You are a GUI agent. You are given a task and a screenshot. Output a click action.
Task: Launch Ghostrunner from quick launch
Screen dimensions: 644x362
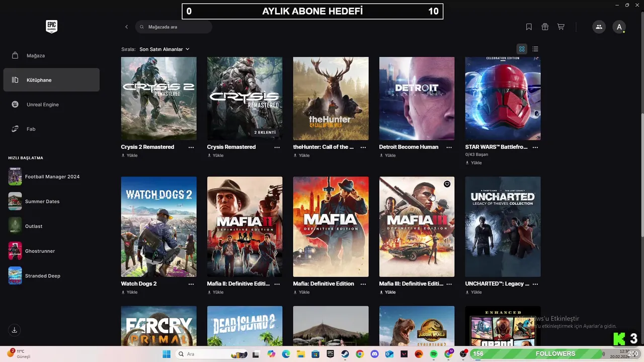coord(32,251)
